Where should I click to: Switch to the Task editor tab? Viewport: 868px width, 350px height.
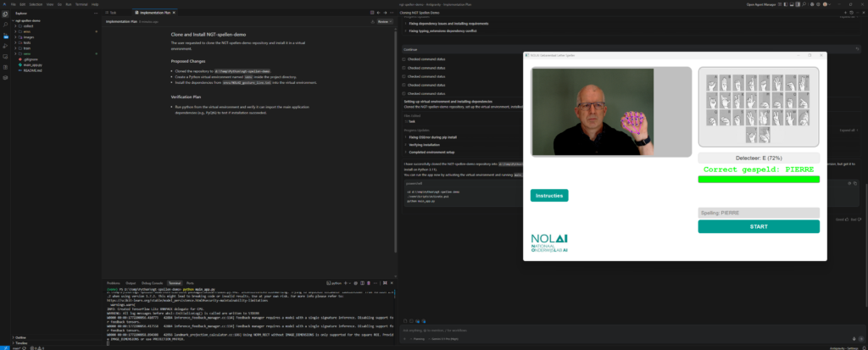coord(113,14)
